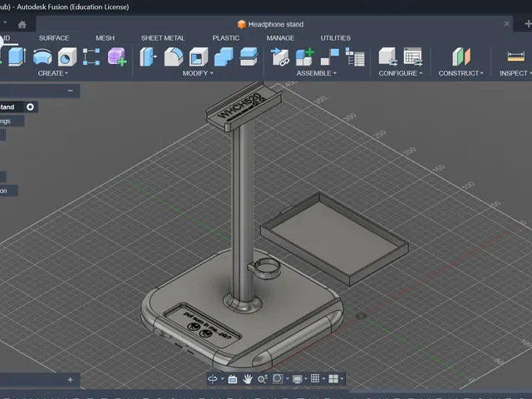Switch to the SURFACE tab
This screenshot has height=399, width=532.
(x=54, y=38)
